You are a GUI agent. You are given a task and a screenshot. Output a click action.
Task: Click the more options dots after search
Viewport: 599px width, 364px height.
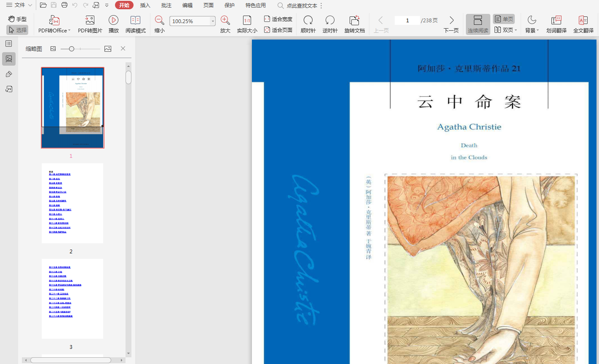(x=321, y=6)
